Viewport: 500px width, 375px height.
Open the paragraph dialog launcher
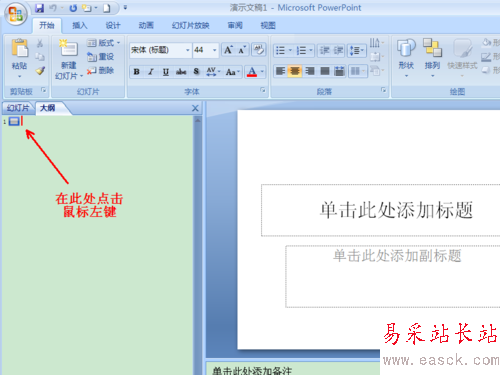[383, 90]
